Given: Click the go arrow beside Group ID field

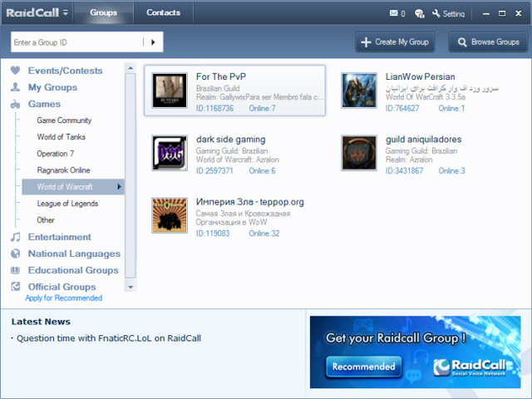Looking at the screenshot, I should point(153,42).
